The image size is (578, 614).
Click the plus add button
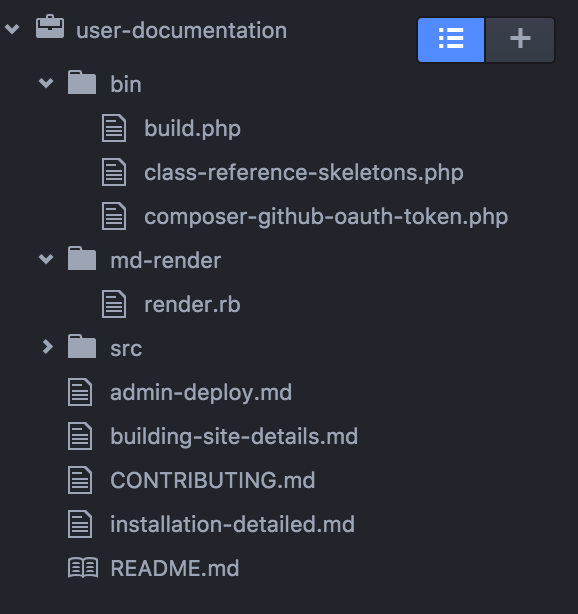tap(520, 40)
